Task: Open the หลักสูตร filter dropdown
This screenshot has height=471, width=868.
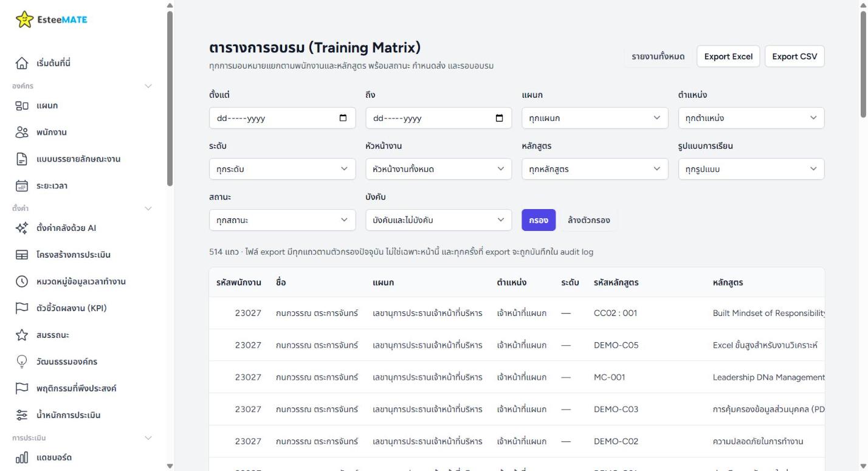Action: point(594,169)
